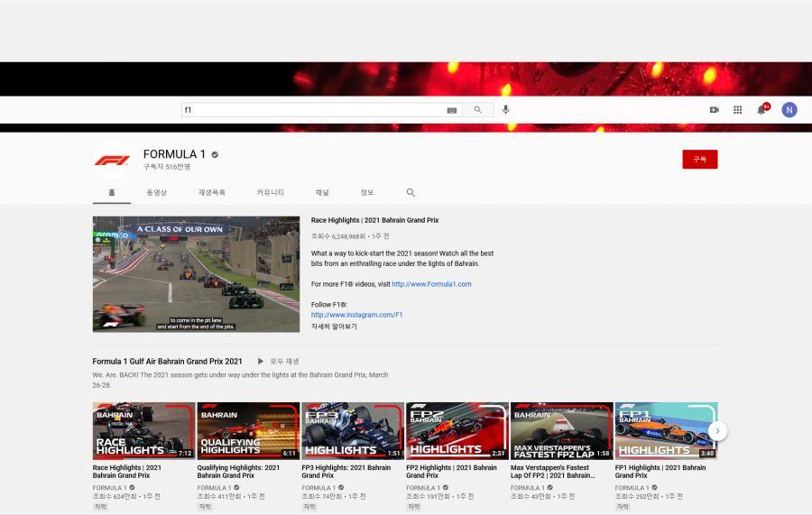Viewport: 812px width, 515px height.
Task: Play all videos in Bahrain Grand Prix playlist
Action: (x=279, y=362)
